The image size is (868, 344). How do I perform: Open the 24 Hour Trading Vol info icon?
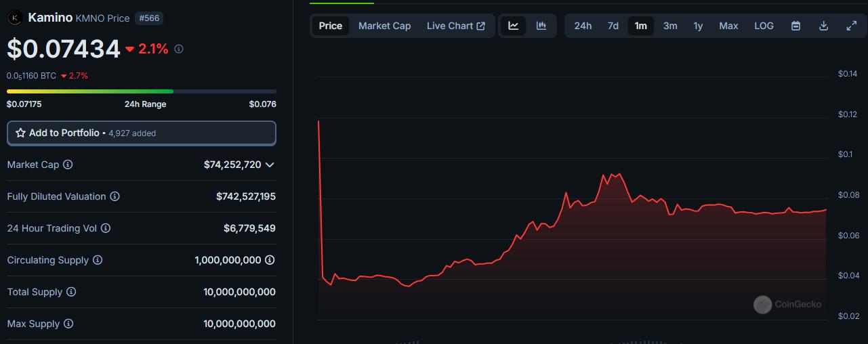pyautogui.click(x=106, y=228)
